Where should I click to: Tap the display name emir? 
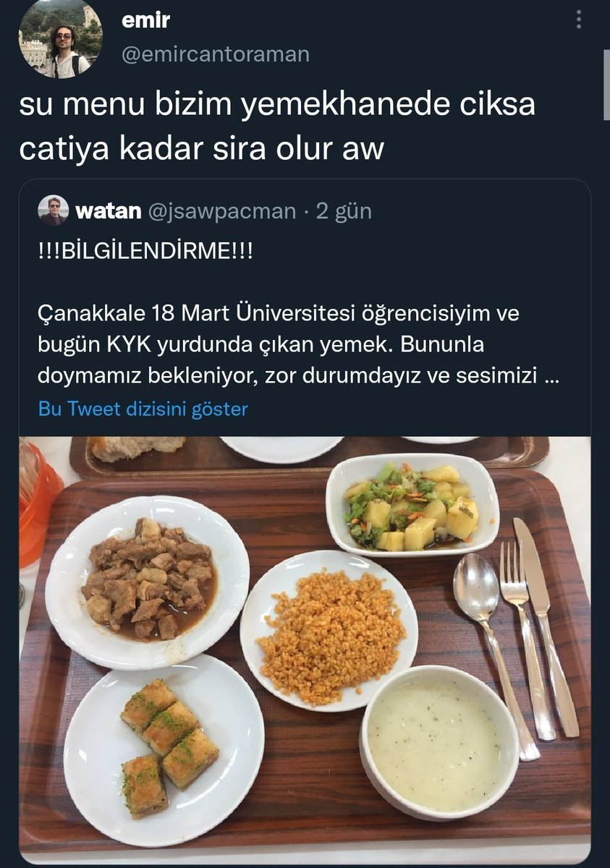[145, 20]
